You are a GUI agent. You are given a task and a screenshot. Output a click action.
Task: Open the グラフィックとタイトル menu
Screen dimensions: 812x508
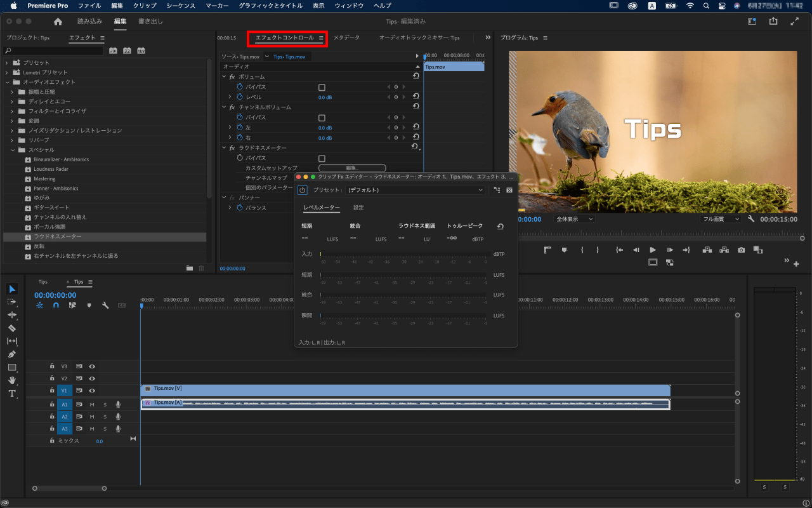coord(271,6)
